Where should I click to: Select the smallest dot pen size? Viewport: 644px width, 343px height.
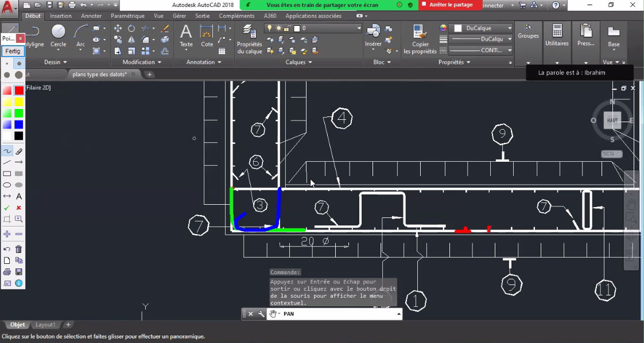(7, 64)
